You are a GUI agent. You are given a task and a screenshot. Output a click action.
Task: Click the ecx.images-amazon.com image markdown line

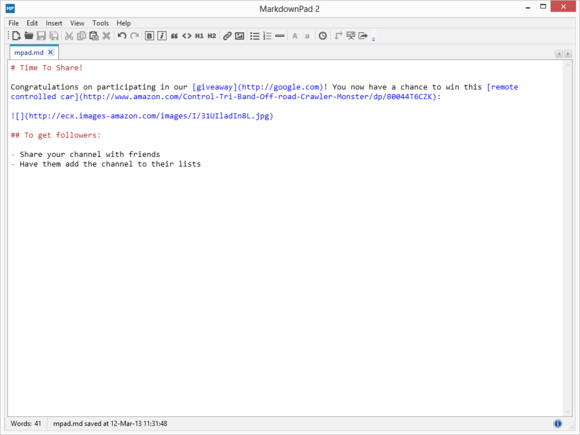tap(142, 116)
